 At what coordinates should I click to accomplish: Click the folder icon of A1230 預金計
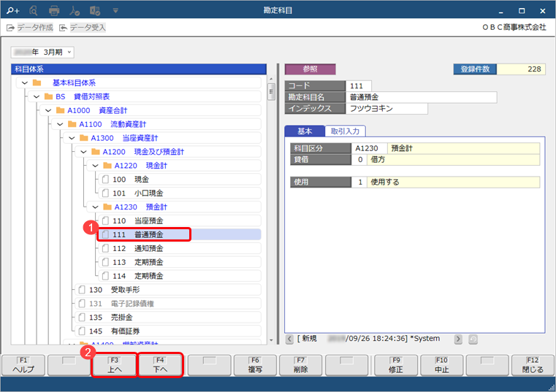[107, 207]
